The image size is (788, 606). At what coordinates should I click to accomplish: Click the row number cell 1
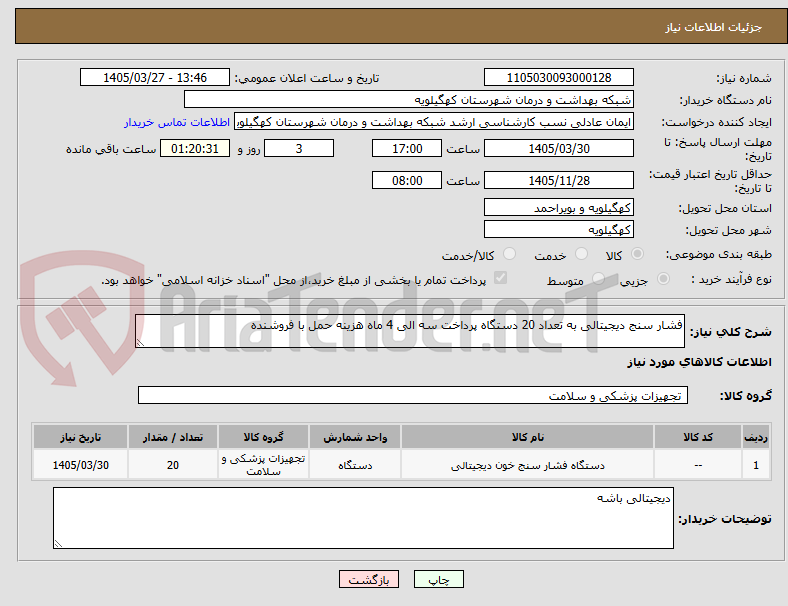[x=756, y=465]
